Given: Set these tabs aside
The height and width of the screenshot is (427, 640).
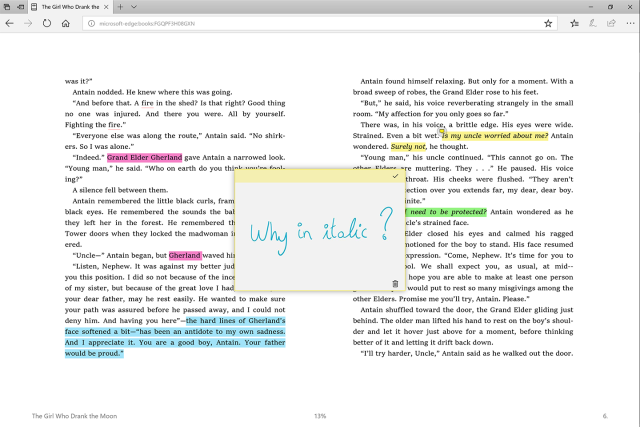Looking at the screenshot, I should (20, 7).
